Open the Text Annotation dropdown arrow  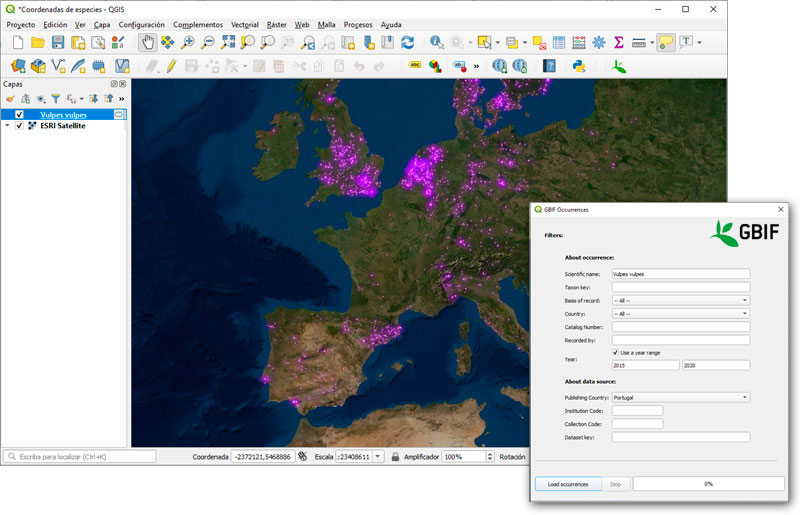[699, 43]
